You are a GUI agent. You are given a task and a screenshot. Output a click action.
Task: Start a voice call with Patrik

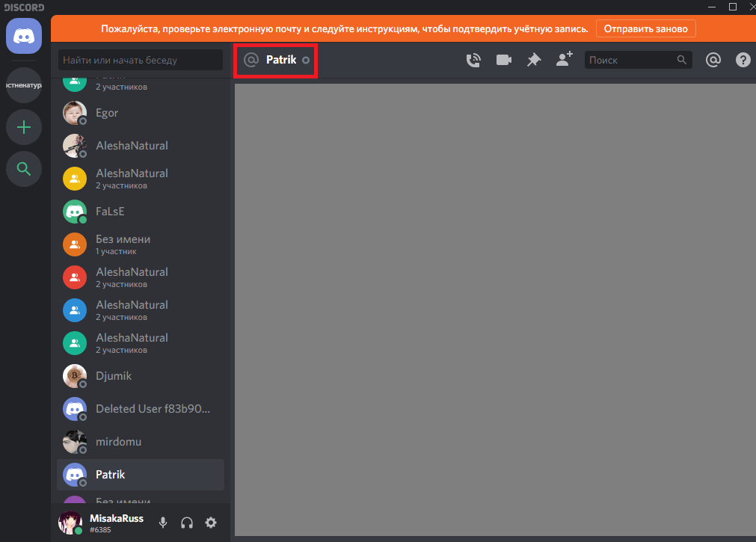[473, 61]
